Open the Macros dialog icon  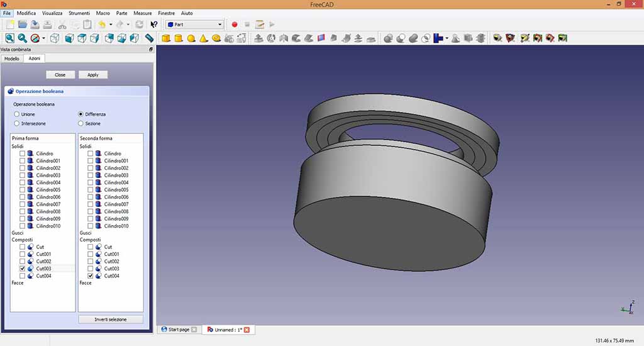[260, 25]
